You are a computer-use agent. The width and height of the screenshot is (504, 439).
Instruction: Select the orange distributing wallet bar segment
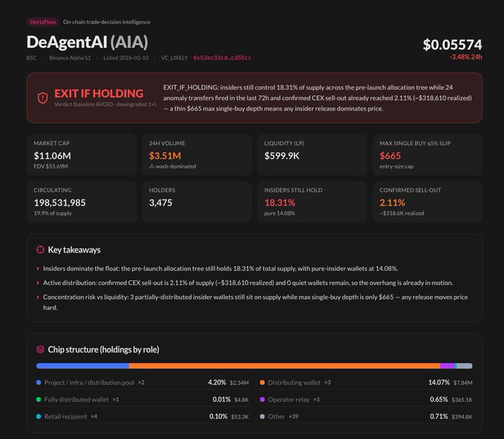click(x=285, y=366)
